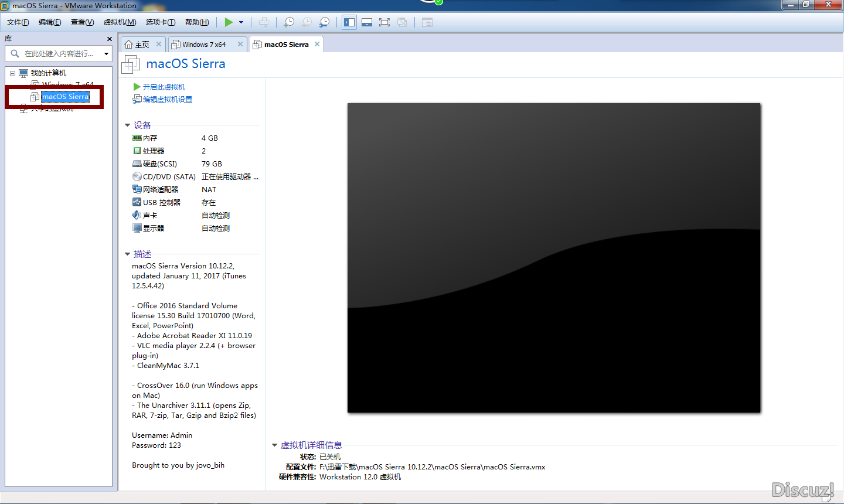Collapse 虚拟机详细信息 section
Screen dimensions: 844x504
tap(274, 445)
